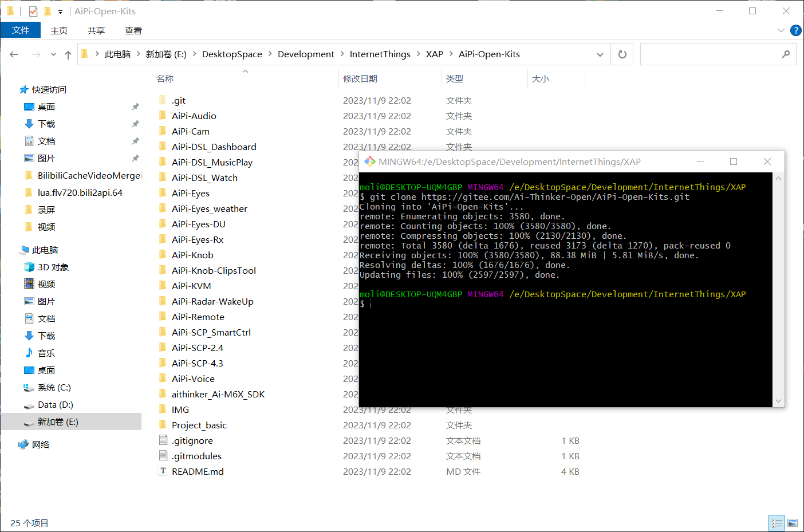Image resolution: width=804 pixels, height=532 pixels.
Task: Switch to large icons view layout icon
Action: point(793,523)
